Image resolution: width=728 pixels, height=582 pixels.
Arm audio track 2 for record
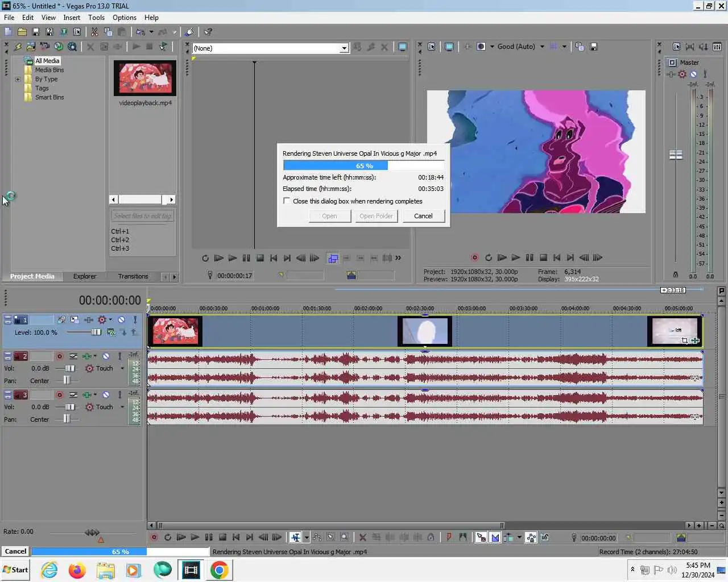[x=59, y=356]
